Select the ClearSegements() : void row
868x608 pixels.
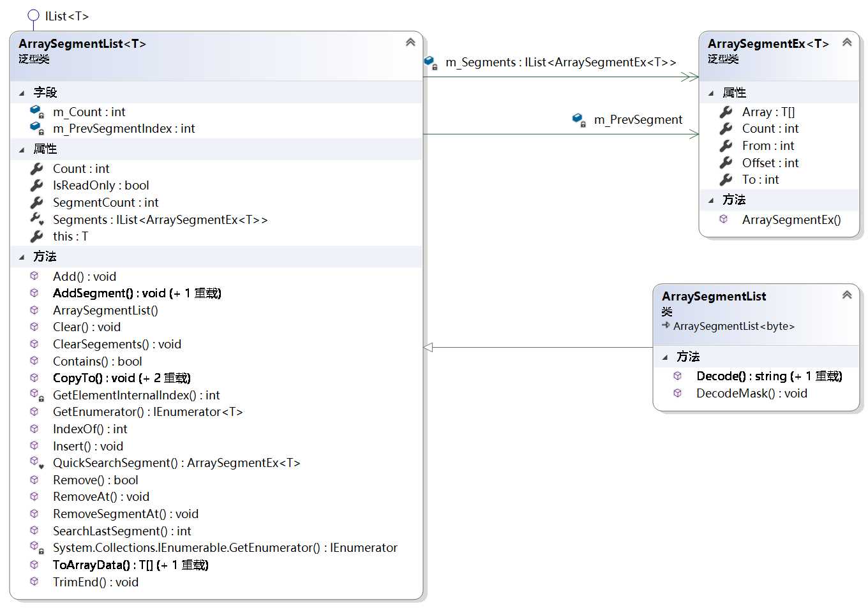tap(117, 344)
